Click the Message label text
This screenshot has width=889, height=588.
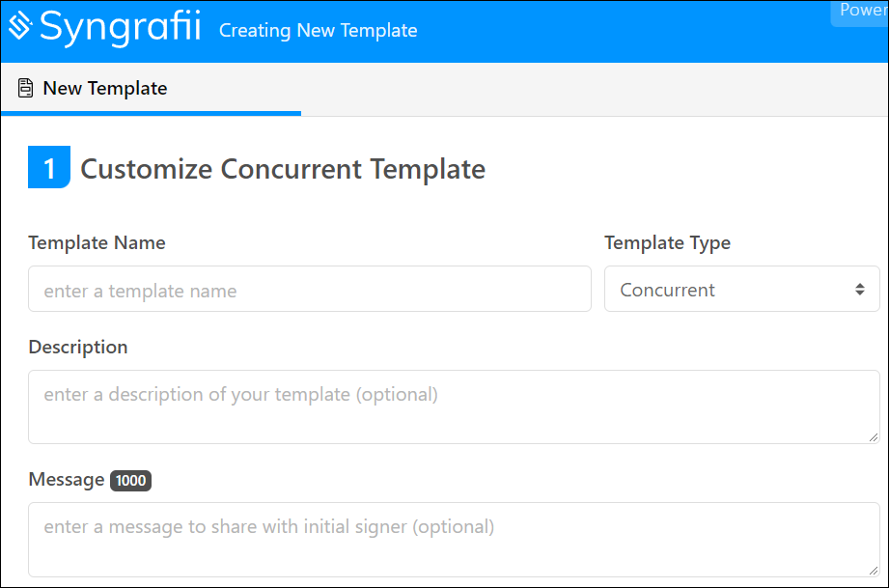66,479
